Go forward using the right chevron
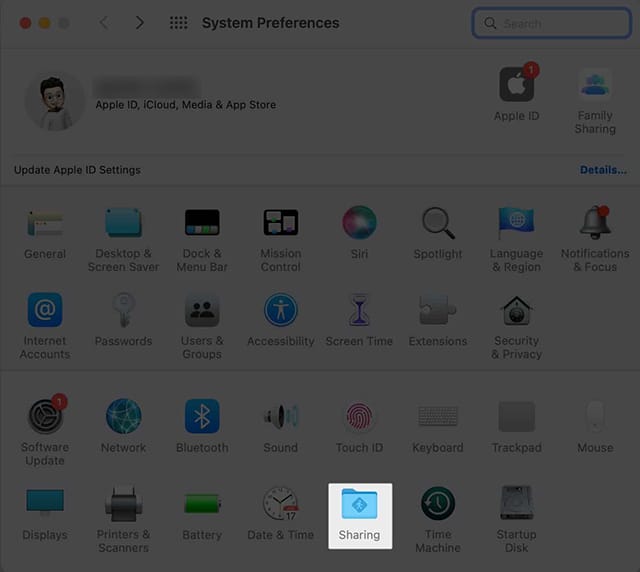The image size is (640, 572). pyautogui.click(x=139, y=22)
